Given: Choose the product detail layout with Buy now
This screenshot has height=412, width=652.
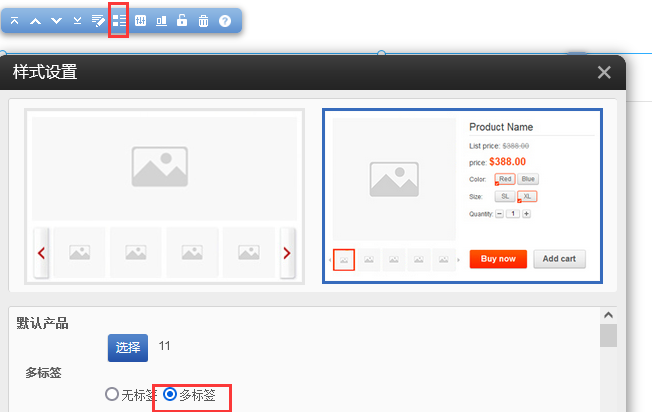Looking at the screenshot, I should click(462, 195).
